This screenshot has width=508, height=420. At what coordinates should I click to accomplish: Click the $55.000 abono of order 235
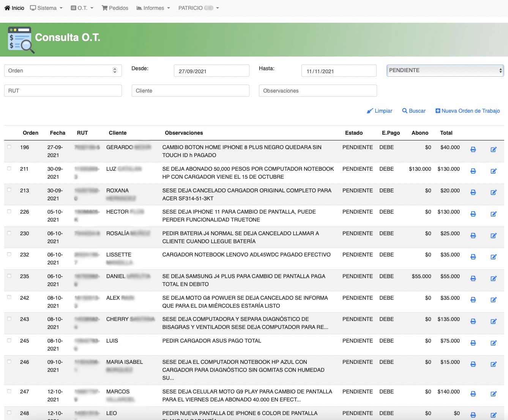[x=421, y=276]
